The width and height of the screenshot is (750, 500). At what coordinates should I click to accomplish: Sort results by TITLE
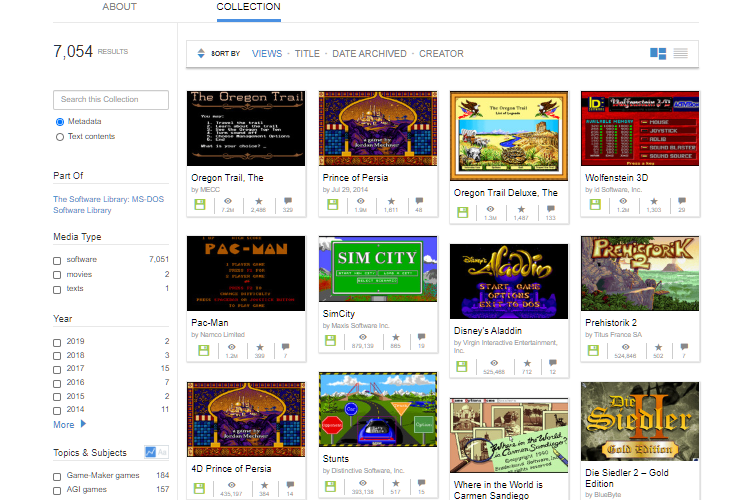tap(307, 54)
